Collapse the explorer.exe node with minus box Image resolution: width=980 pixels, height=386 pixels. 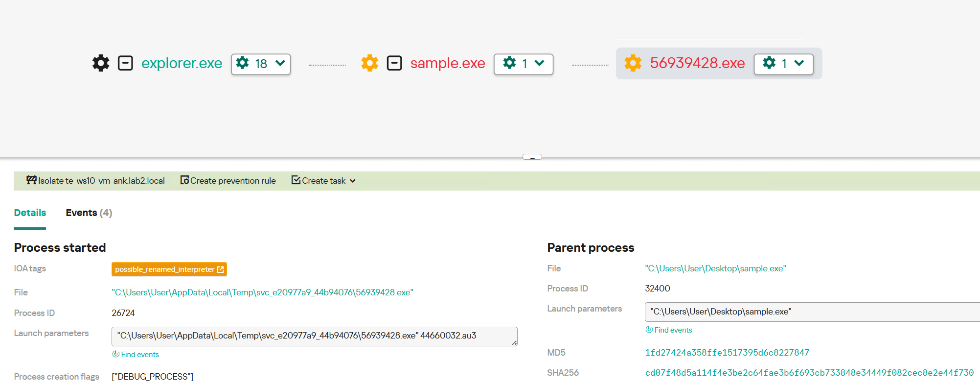pyautogui.click(x=125, y=63)
